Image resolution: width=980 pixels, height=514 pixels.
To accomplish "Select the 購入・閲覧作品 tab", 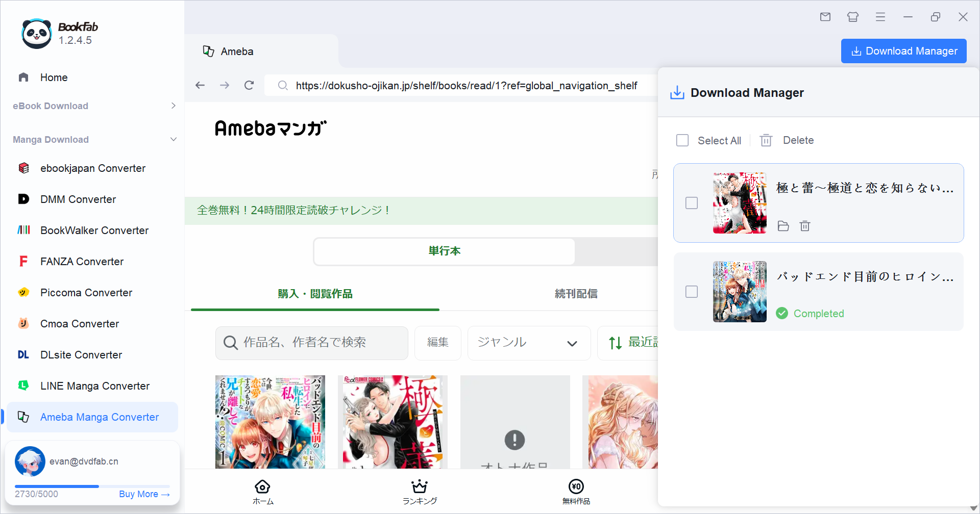I will point(315,294).
